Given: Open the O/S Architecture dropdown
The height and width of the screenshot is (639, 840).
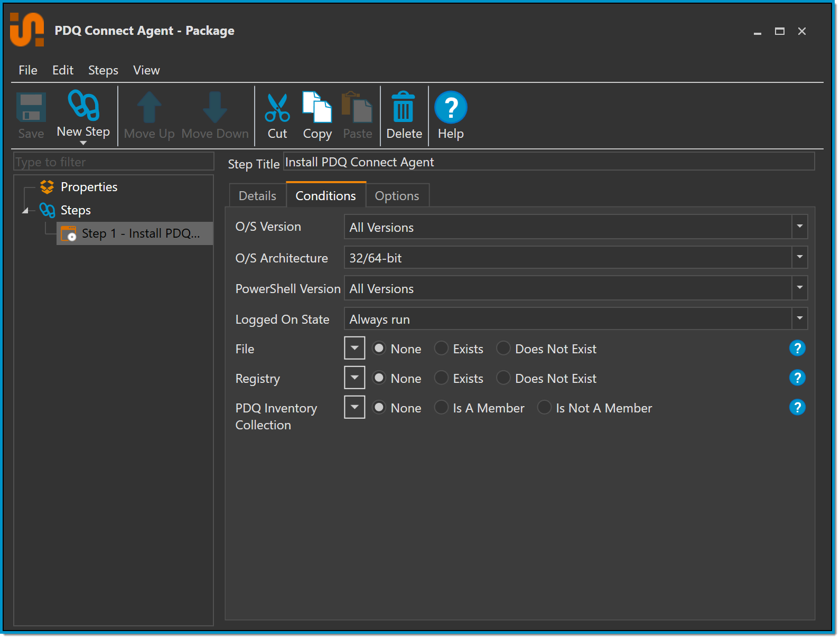Looking at the screenshot, I should [800, 258].
